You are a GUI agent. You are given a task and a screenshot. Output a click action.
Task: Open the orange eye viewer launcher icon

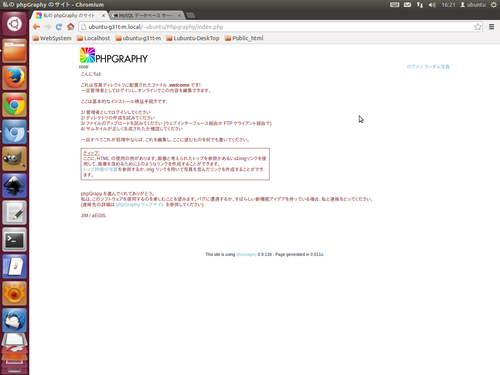[x=14, y=294]
